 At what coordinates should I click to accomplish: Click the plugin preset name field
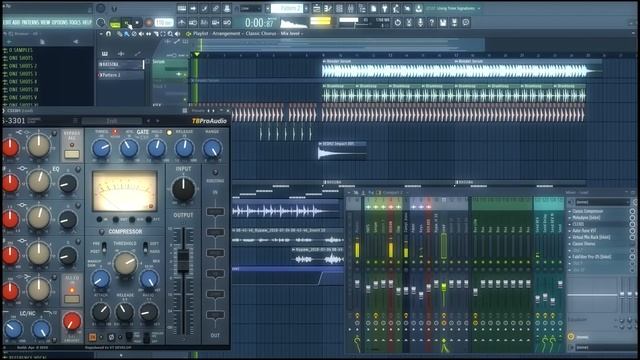click(112, 121)
